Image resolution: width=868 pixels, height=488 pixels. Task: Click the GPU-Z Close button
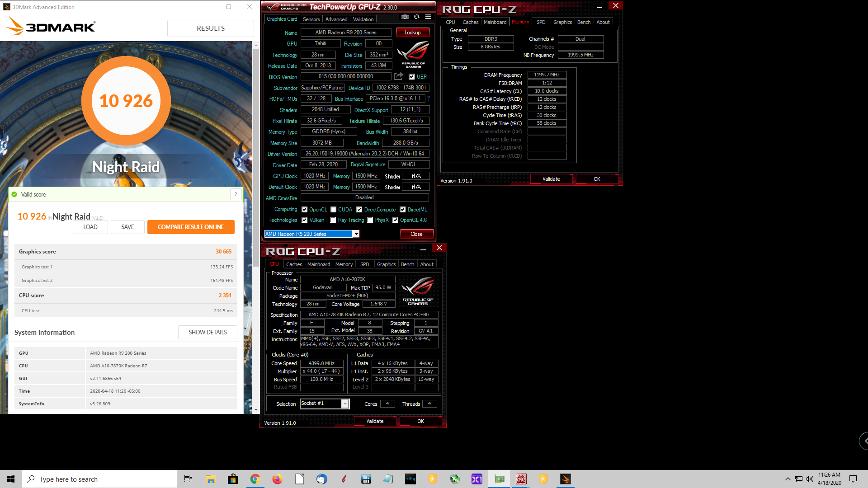click(416, 234)
